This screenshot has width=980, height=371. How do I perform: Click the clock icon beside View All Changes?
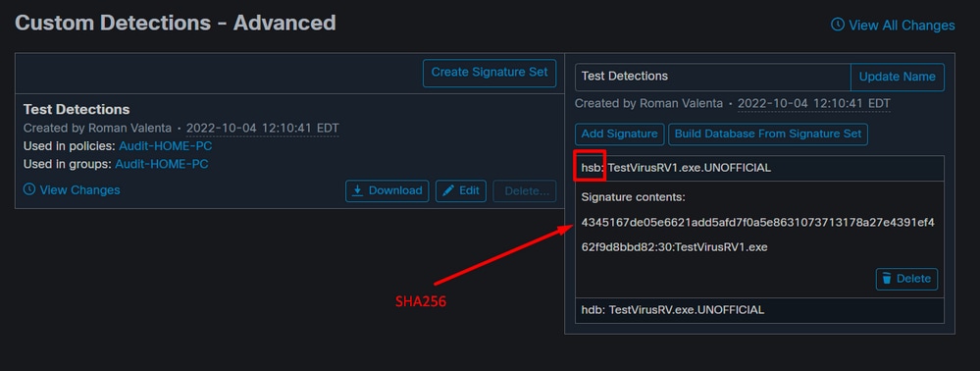click(837, 25)
